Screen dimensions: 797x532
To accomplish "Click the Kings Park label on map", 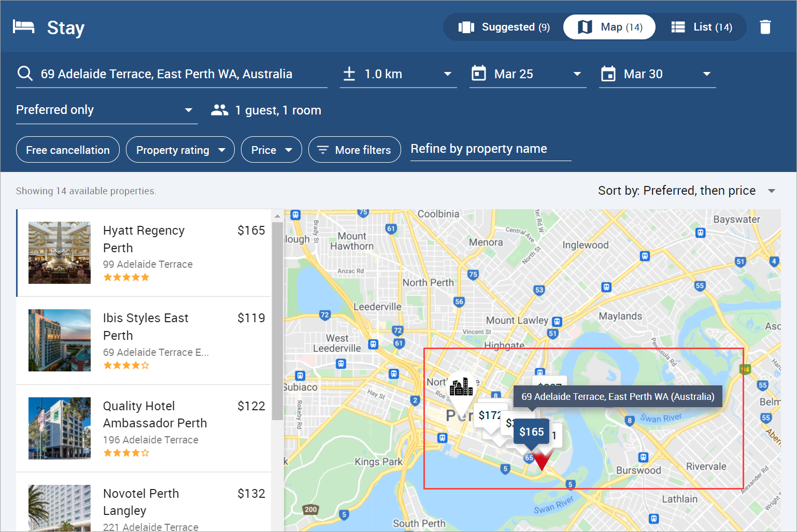I will click(x=378, y=462).
